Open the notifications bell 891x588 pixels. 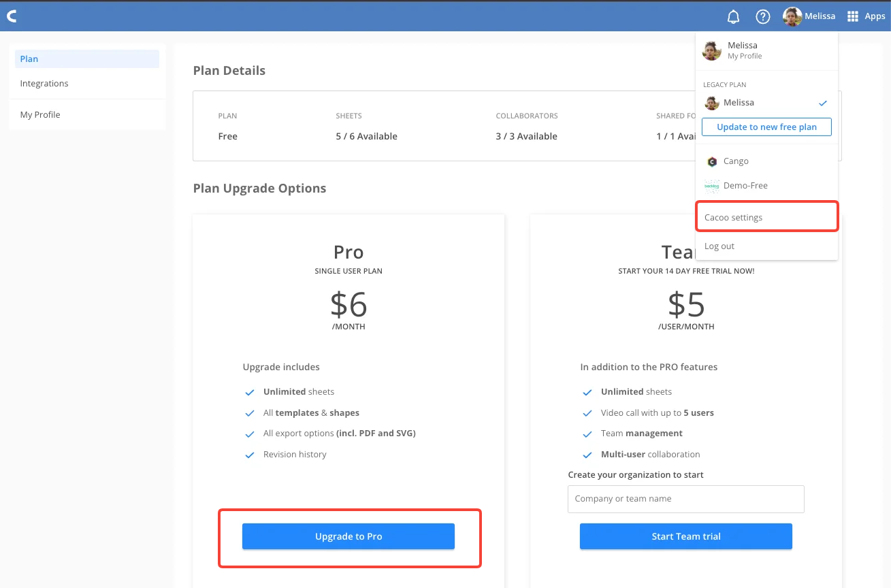pos(733,16)
